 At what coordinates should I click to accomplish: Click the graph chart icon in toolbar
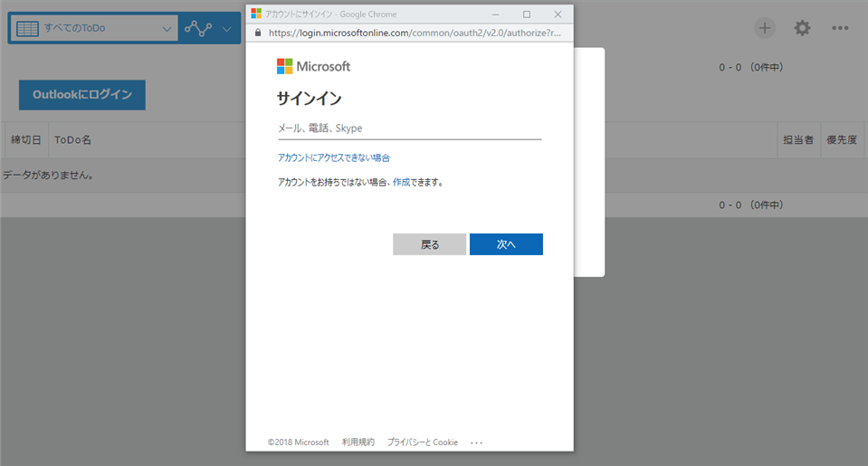point(198,28)
